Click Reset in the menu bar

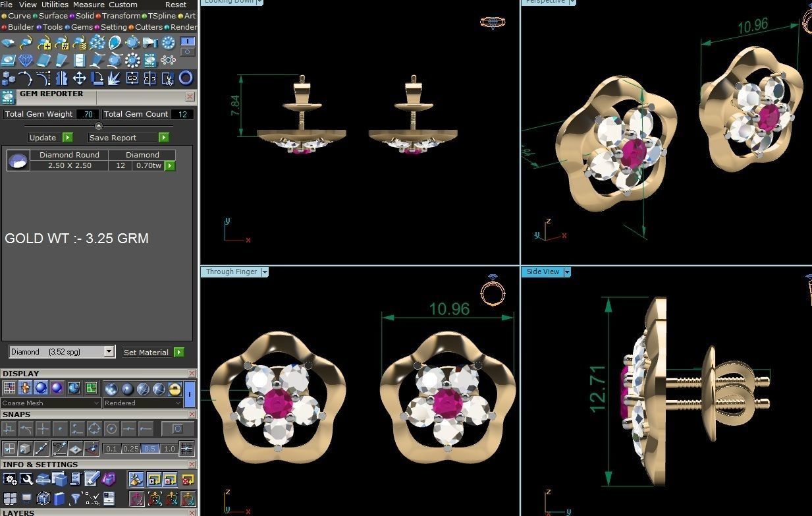coord(176,5)
